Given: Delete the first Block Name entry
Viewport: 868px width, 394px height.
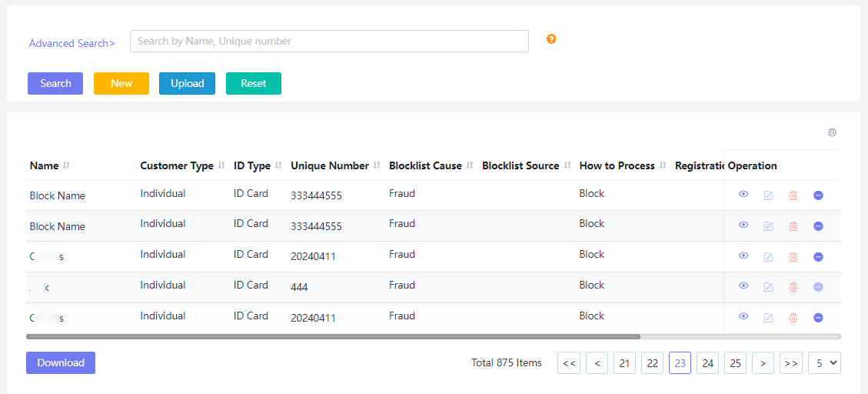Looking at the screenshot, I should pos(793,195).
